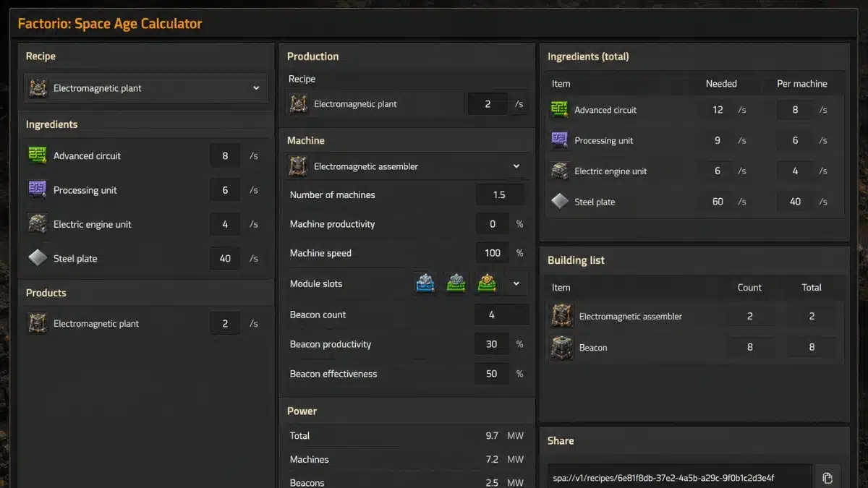Click the Electric engine unit icon in Ingredients
This screenshot has width=868, height=488.
click(38, 224)
